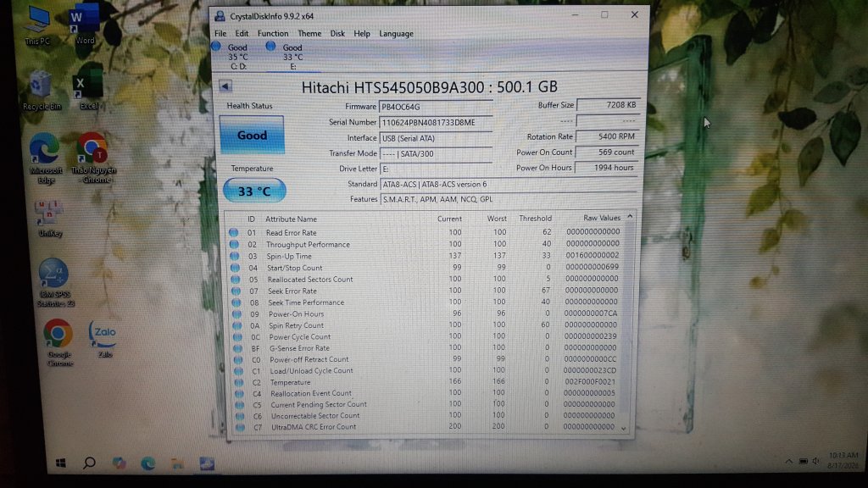Open the Recycle Bin desktop icon

point(42,91)
